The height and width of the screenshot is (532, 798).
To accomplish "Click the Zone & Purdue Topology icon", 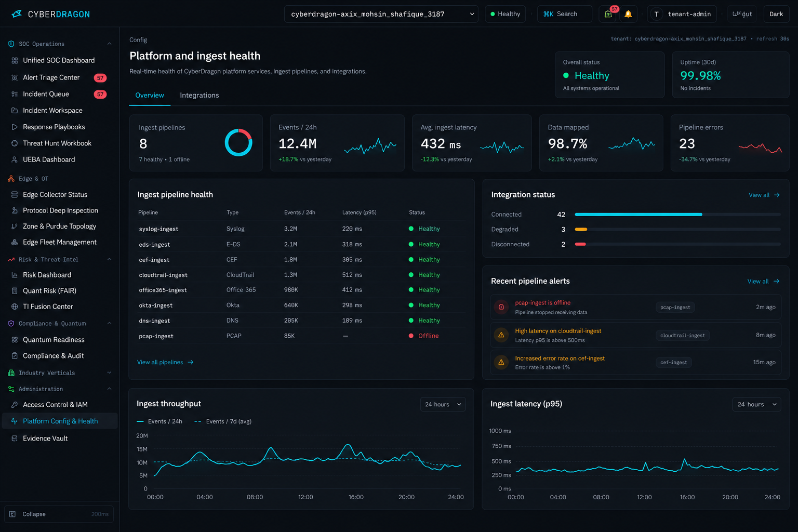I will [15, 226].
